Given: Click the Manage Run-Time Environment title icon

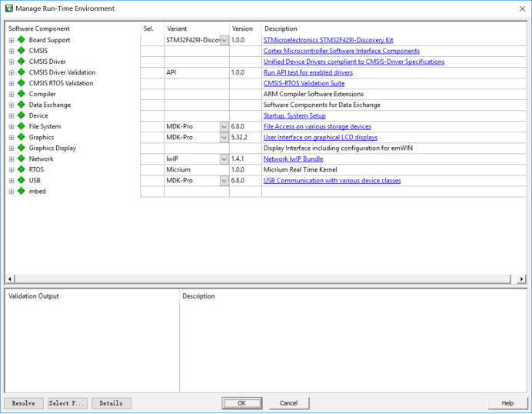Looking at the screenshot, I should tap(8, 8).
